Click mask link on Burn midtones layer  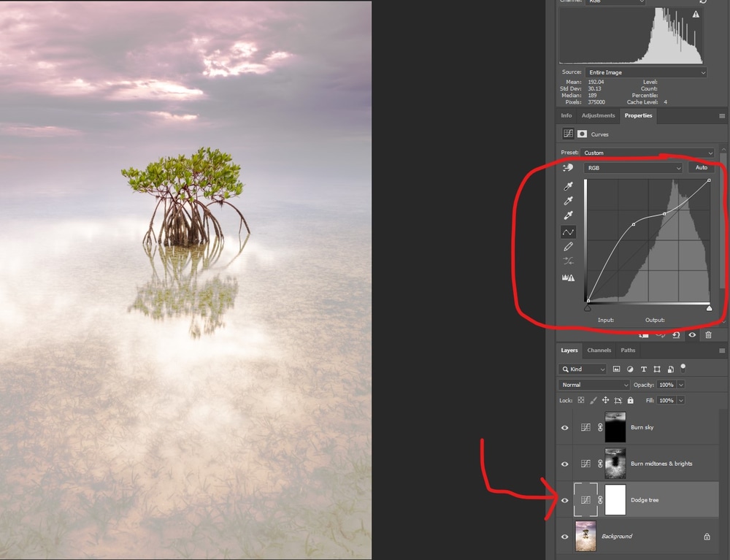[x=600, y=464]
